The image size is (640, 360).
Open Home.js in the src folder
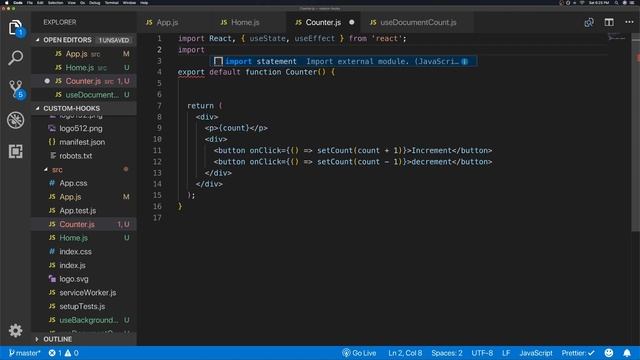click(x=84, y=238)
